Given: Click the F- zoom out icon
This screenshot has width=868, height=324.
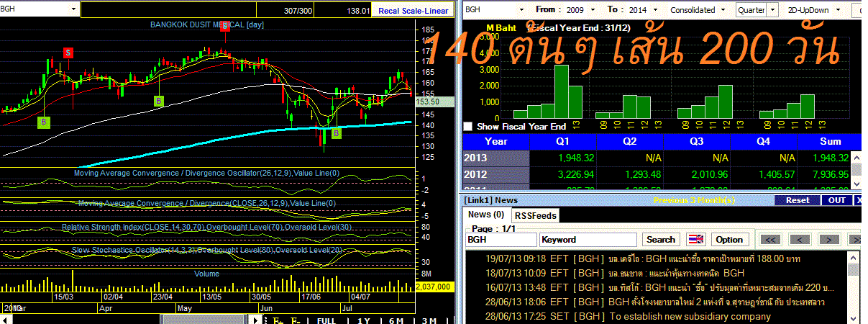Looking at the screenshot, I should click(x=296, y=320).
